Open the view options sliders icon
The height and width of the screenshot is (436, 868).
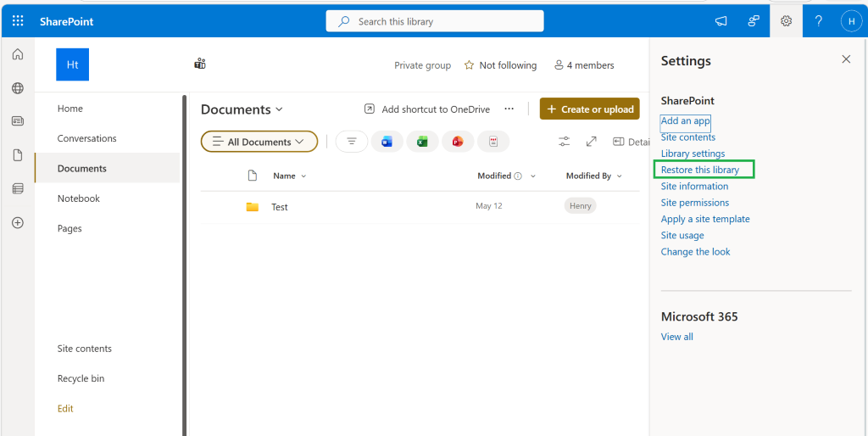[564, 142]
